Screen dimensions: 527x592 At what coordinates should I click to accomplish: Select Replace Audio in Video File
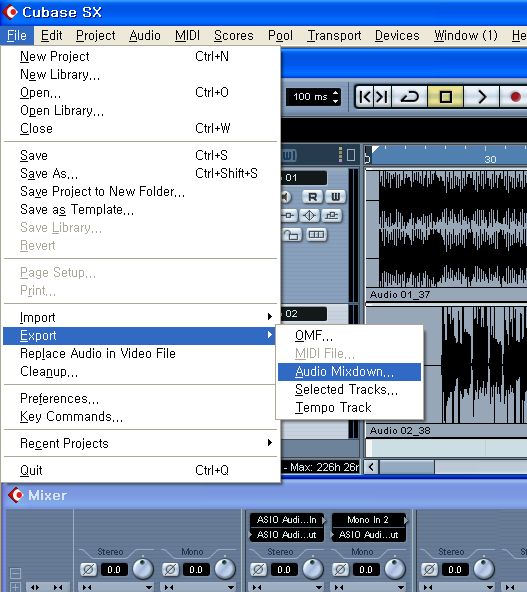point(139,354)
